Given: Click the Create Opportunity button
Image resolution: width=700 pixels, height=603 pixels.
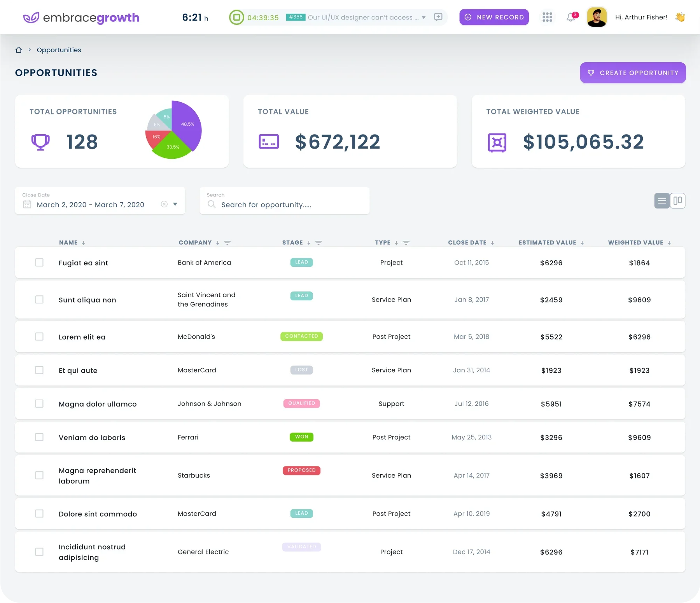Looking at the screenshot, I should pos(633,73).
